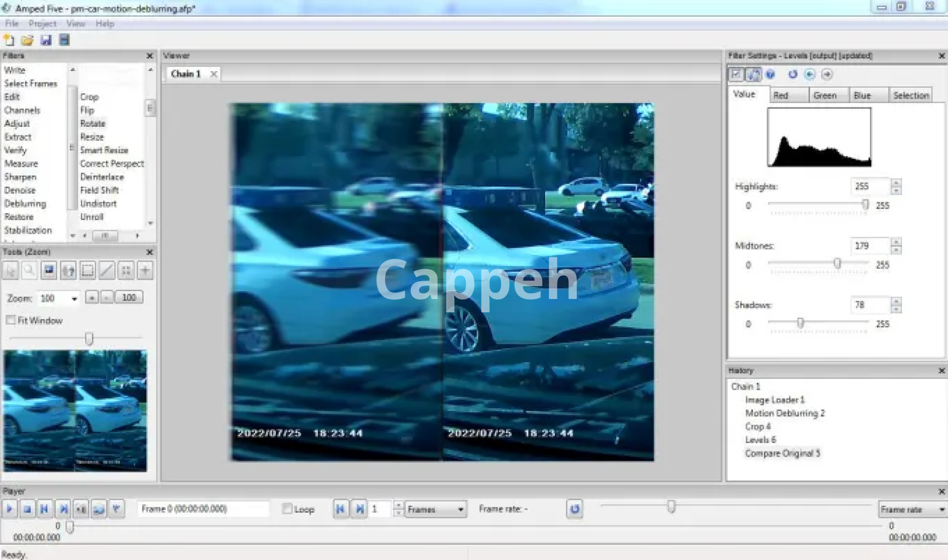Enable the Fit Window checkbox
948x560 pixels.
pyautogui.click(x=11, y=320)
